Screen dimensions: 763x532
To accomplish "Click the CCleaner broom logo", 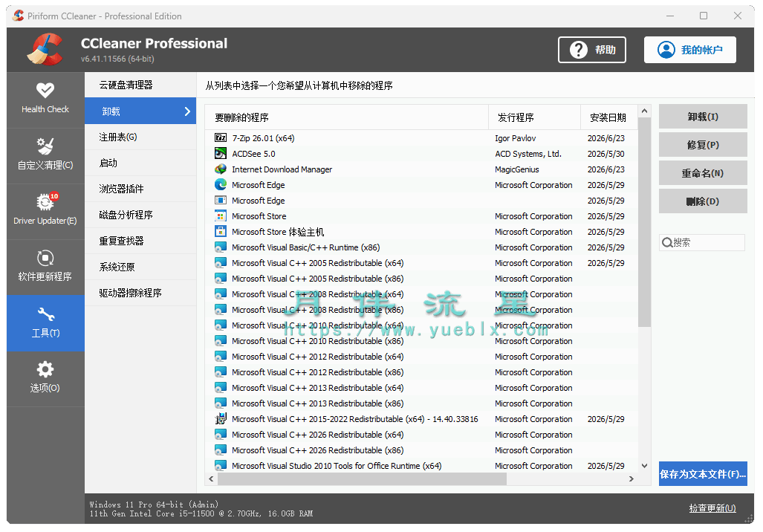I will click(x=45, y=49).
